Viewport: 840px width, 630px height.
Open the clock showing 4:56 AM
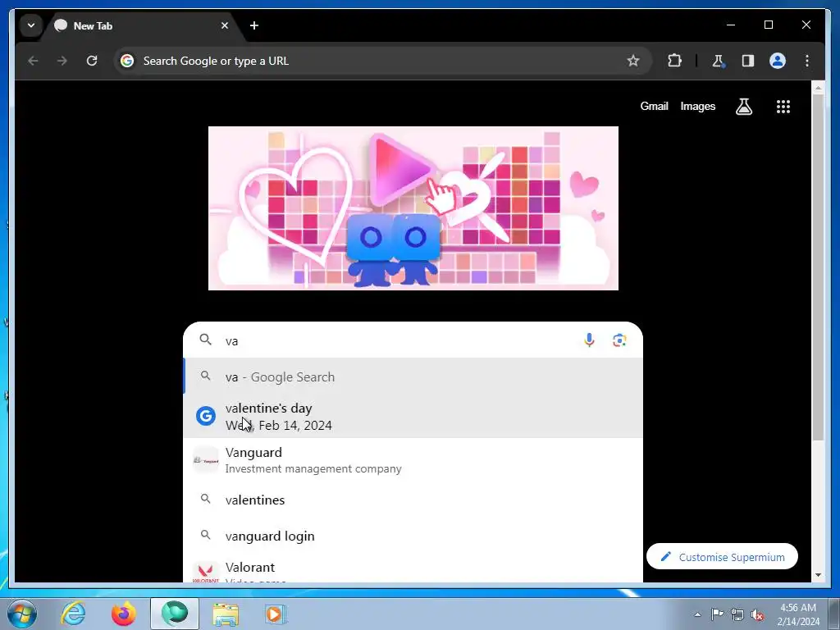[x=798, y=614]
